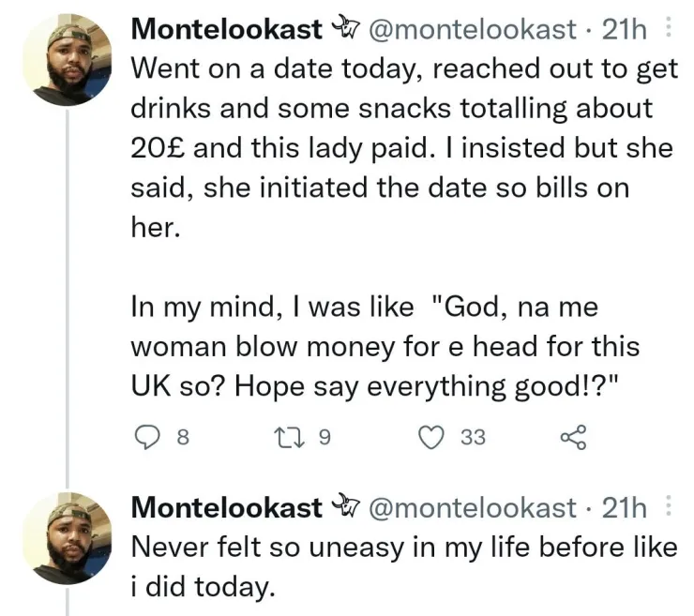Click the badge icon beside first Montelookast name

click(x=347, y=29)
